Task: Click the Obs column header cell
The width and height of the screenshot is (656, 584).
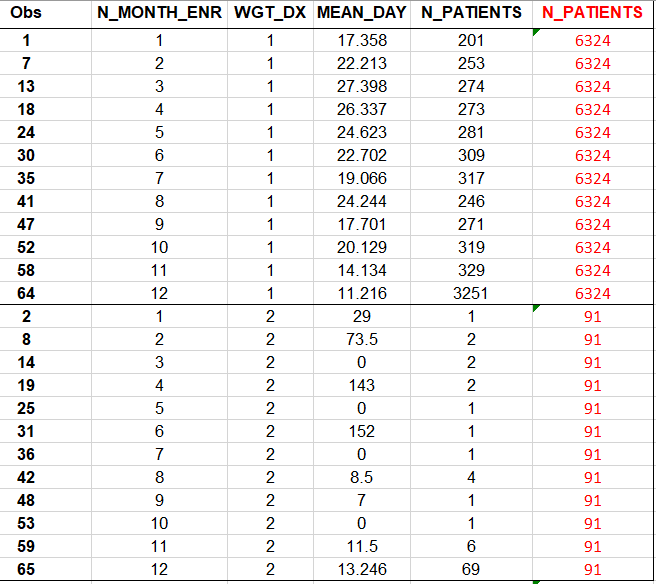Action: coord(27,13)
